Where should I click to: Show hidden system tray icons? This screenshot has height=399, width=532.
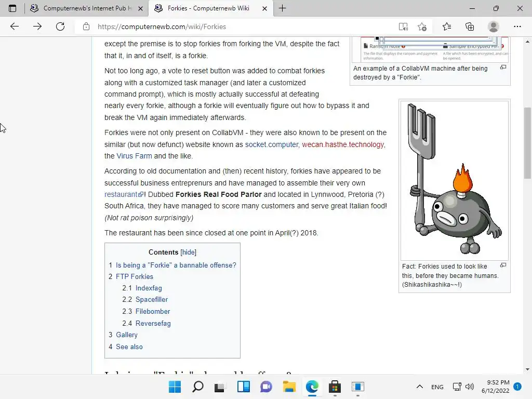click(420, 387)
